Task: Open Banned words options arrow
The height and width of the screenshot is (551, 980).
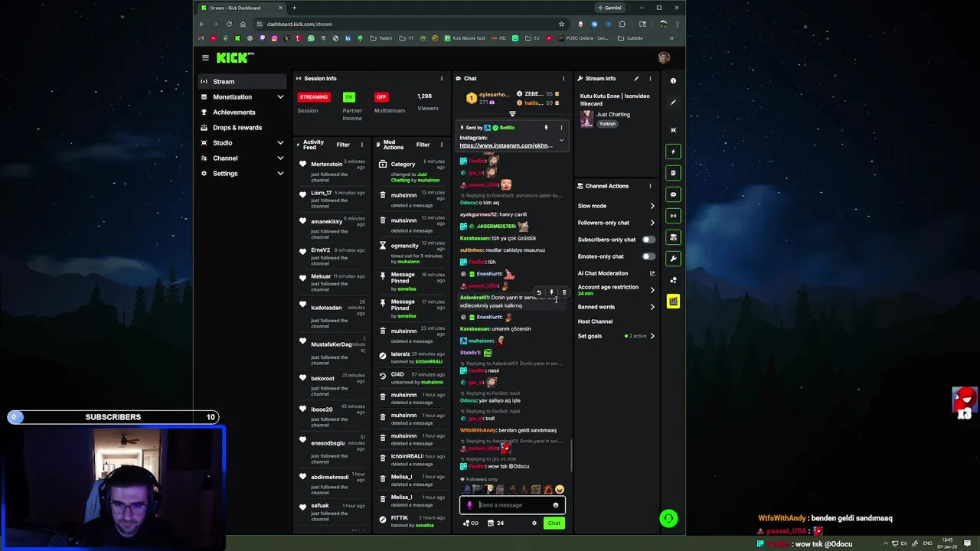Action: (652, 307)
